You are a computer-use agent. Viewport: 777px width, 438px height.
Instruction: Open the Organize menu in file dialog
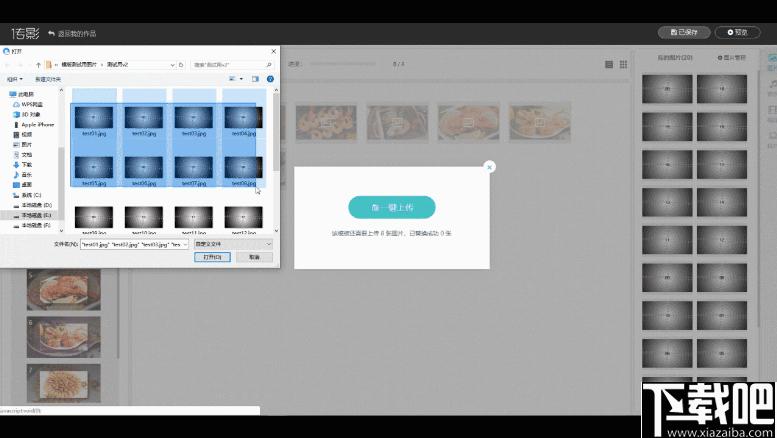point(14,79)
